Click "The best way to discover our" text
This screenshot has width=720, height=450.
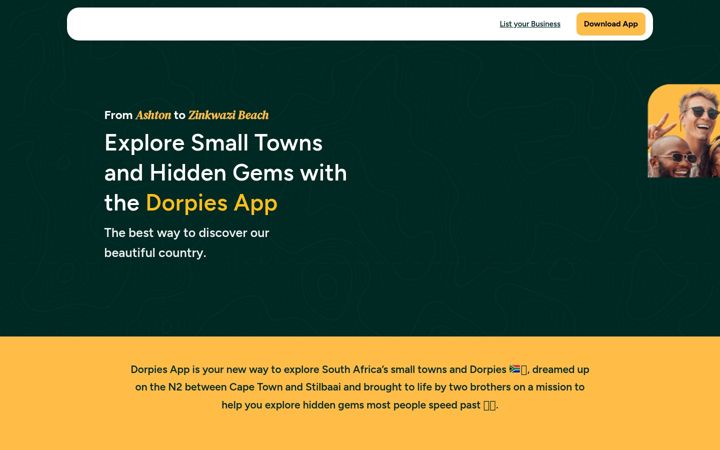point(186,233)
